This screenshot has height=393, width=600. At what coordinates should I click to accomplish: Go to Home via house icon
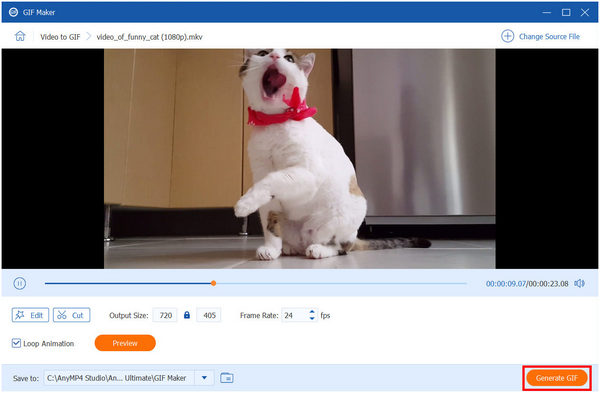20,36
